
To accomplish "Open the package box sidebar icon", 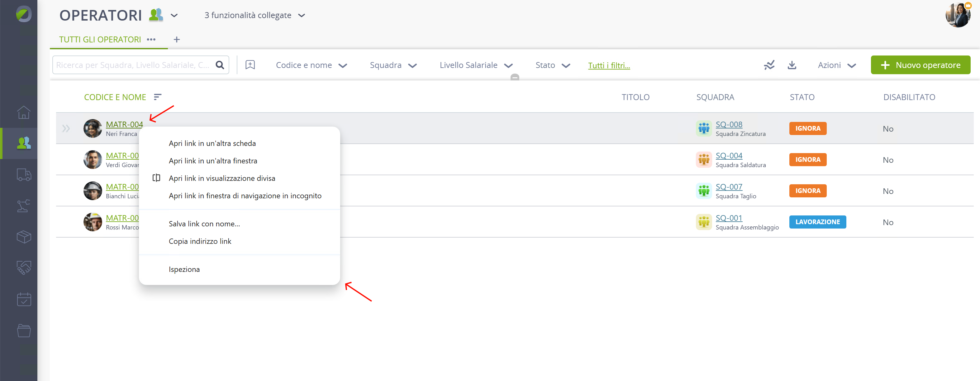I will tap(24, 237).
